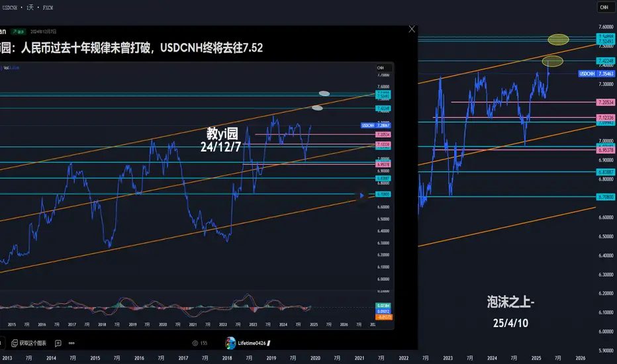Open Lifetime0426 profile avatar
The width and height of the screenshot is (617, 364).
(x=230, y=343)
